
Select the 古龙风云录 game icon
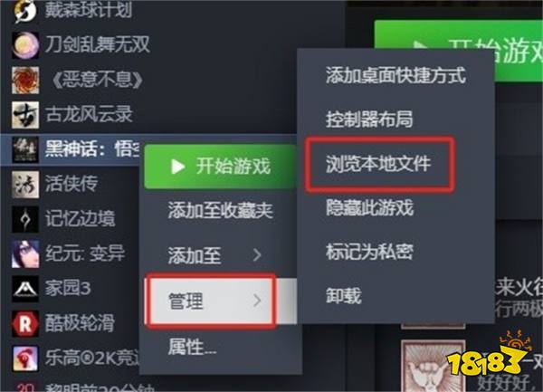click(25, 115)
